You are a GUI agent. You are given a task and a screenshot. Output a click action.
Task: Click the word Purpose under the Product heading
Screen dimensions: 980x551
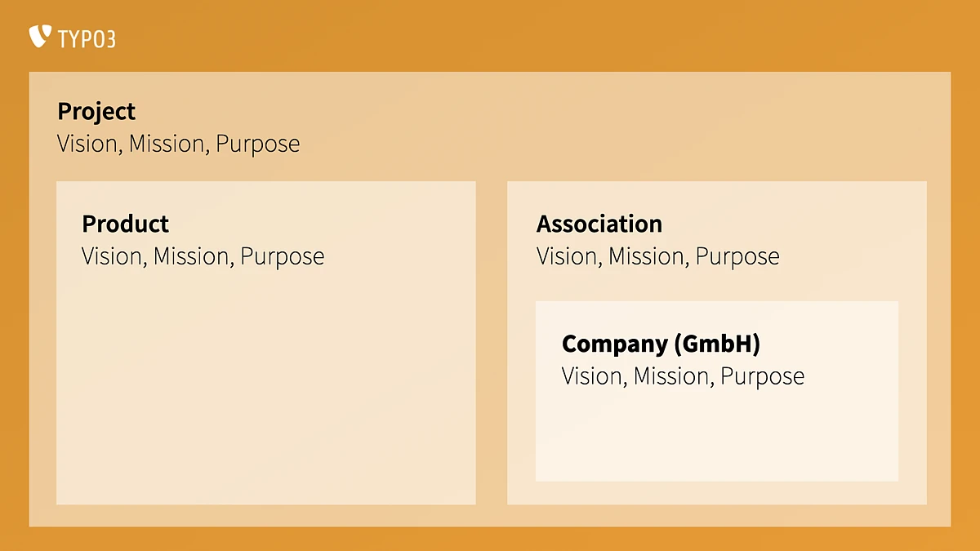point(282,257)
